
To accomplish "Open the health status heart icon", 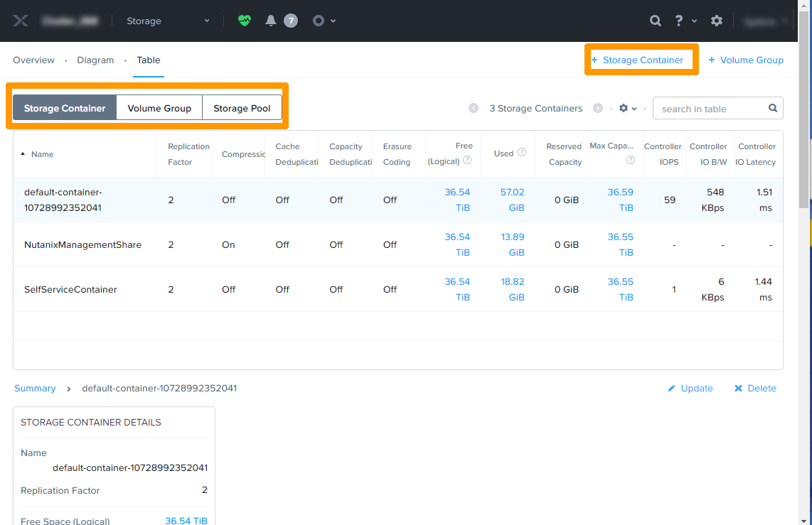I will pyautogui.click(x=245, y=21).
